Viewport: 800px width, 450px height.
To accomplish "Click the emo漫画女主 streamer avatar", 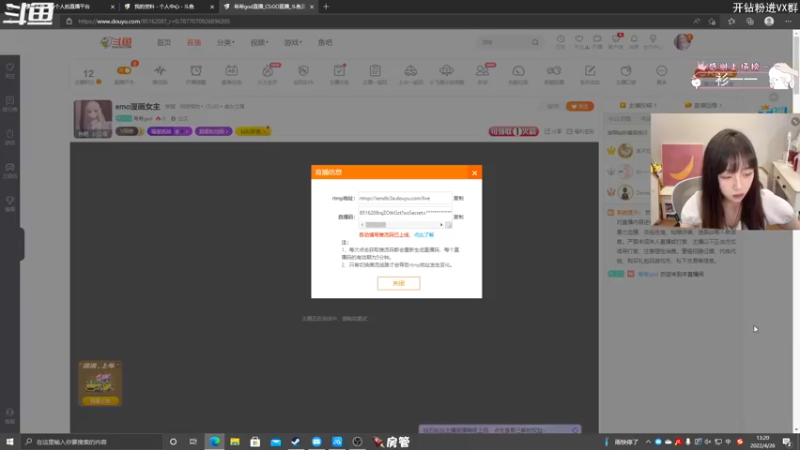I will [x=93, y=119].
